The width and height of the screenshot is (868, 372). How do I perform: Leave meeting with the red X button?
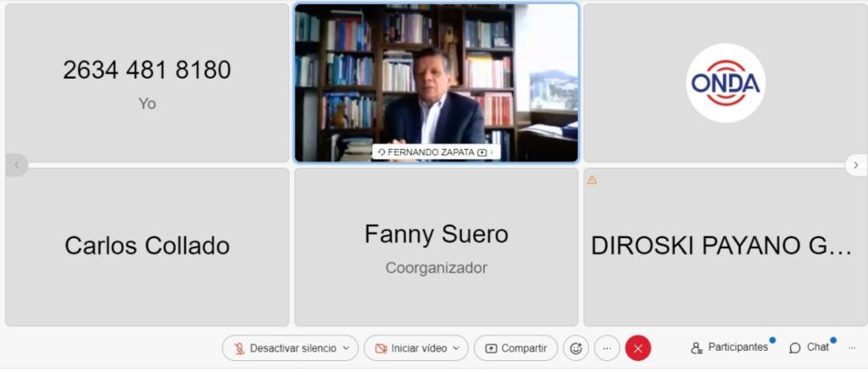point(637,348)
